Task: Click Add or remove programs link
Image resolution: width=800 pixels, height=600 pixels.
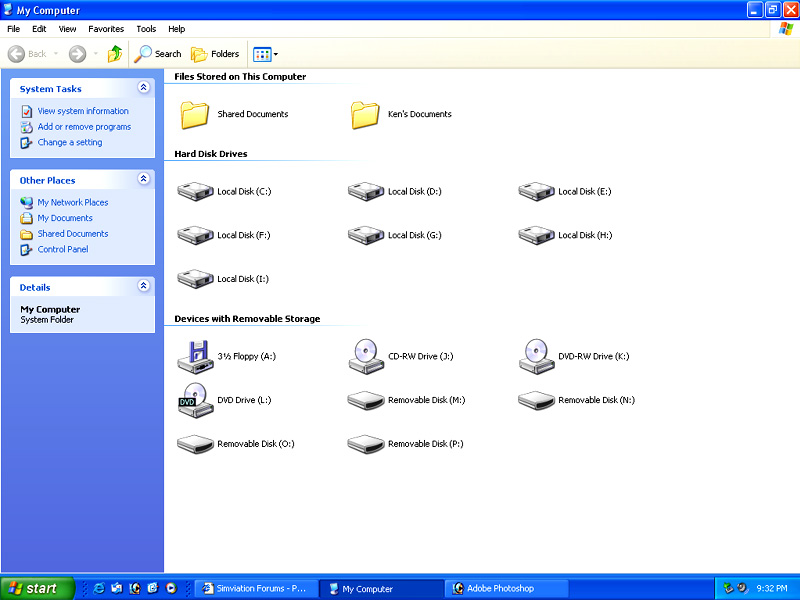Action: [x=84, y=127]
